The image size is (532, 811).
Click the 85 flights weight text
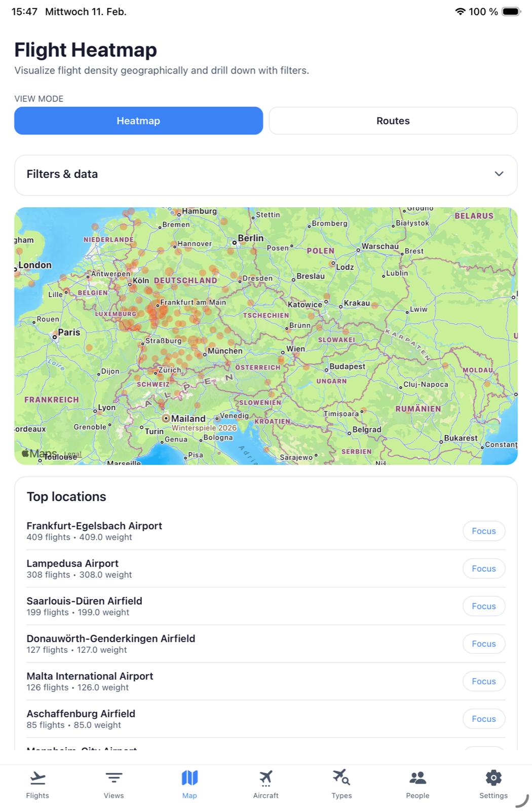pos(73,725)
